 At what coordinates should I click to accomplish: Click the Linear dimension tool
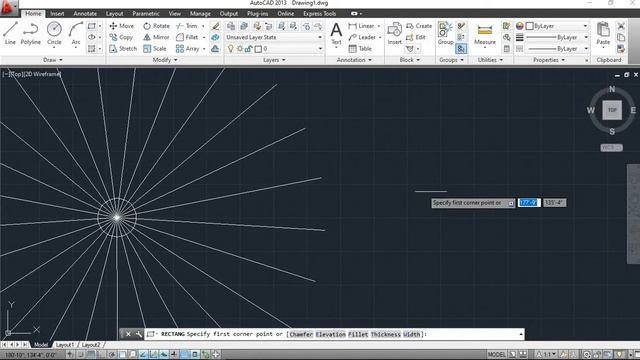(361, 26)
